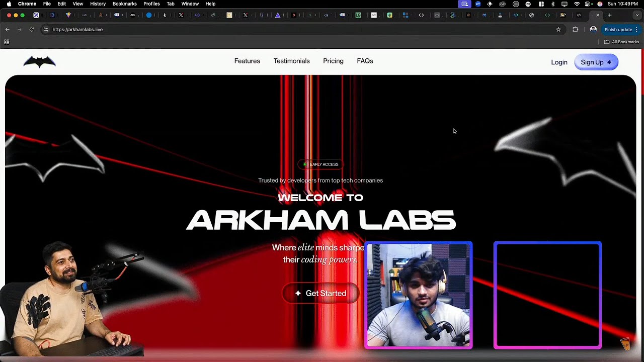The height and width of the screenshot is (362, 644).
Task: Click the Zoom menu bar icon
Action: coord(477,4)
